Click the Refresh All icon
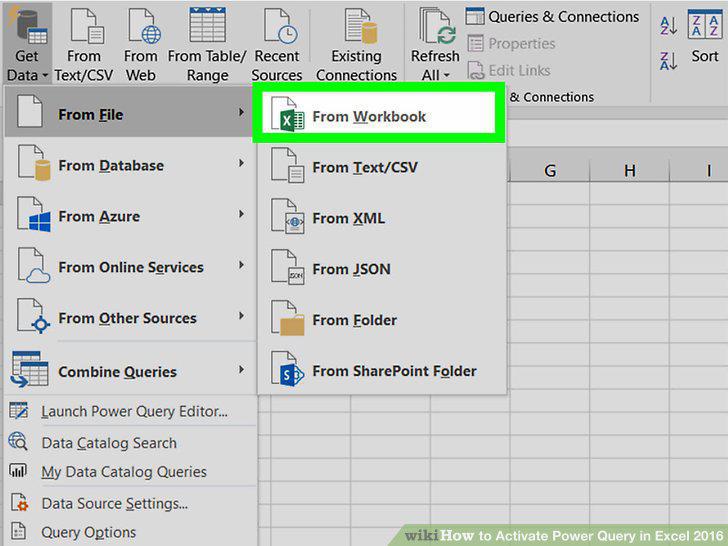The image size is (728, 546). point(438,26)
